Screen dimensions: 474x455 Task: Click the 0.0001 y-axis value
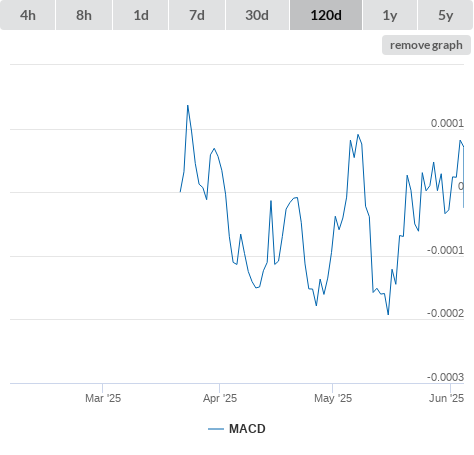point(447,123)
